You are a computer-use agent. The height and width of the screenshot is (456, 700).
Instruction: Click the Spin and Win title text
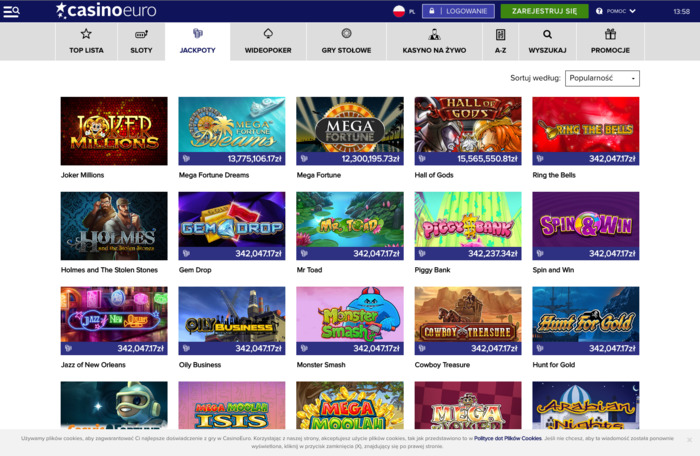click(553, 270)
